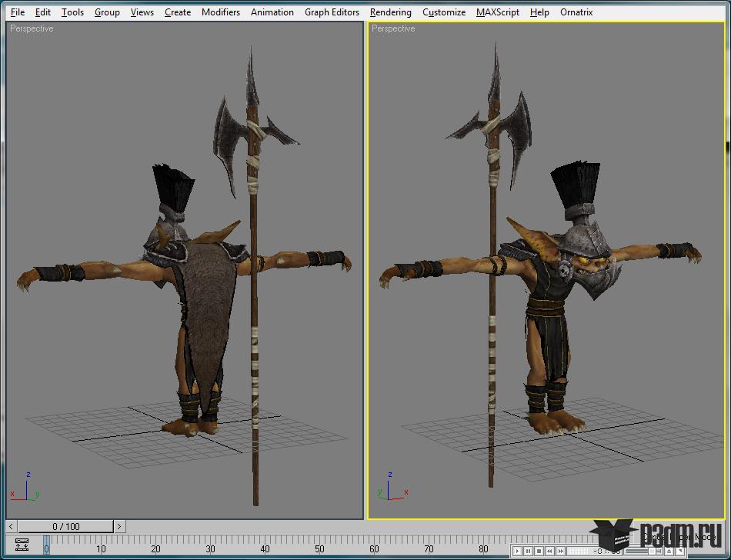Expand the Rendering menu

(390, 12)
